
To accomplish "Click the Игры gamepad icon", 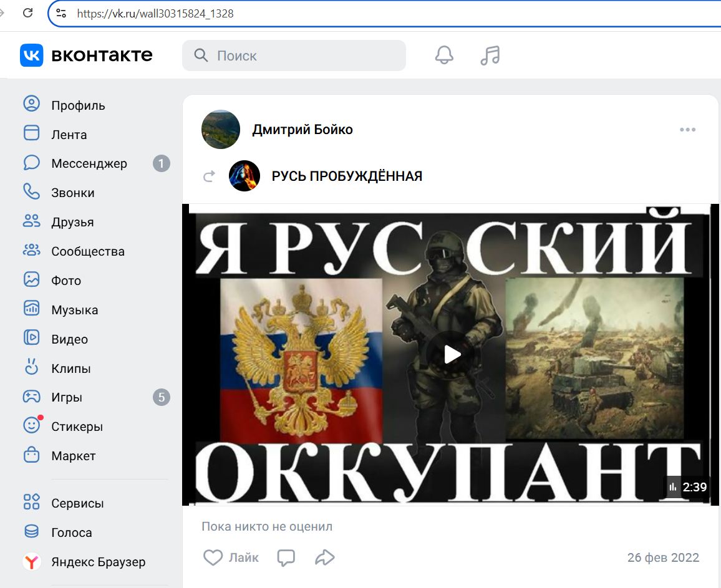I will pyautogui.click(x=31, y=397).
